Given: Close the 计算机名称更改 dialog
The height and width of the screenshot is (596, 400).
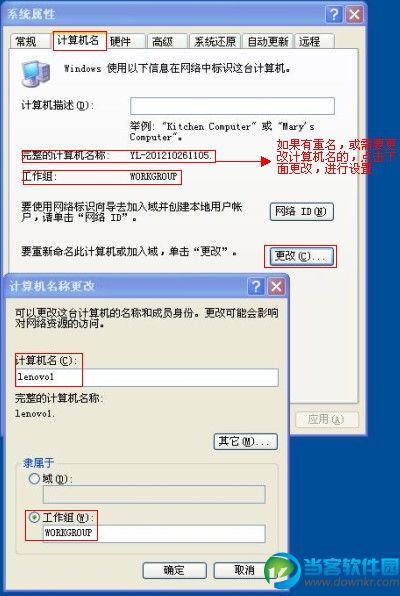Looking at the screenshot, I should [x=276, y=287].
